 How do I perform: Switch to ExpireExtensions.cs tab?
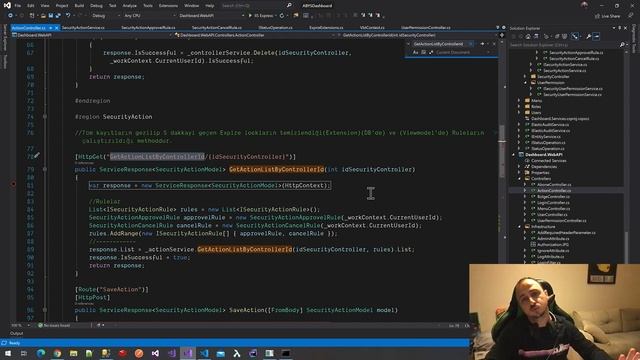coord(326,28)
